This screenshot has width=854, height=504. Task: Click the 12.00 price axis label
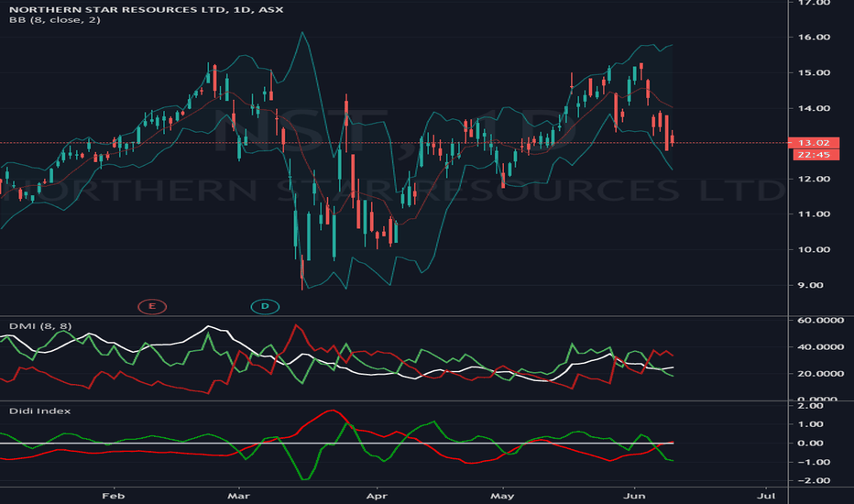click(x=814, y=179)
